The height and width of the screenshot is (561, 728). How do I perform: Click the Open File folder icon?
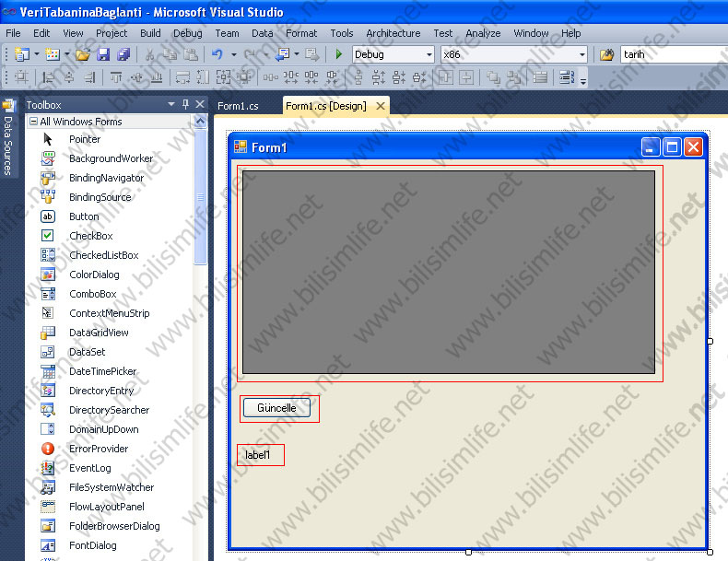click(83, 54)
